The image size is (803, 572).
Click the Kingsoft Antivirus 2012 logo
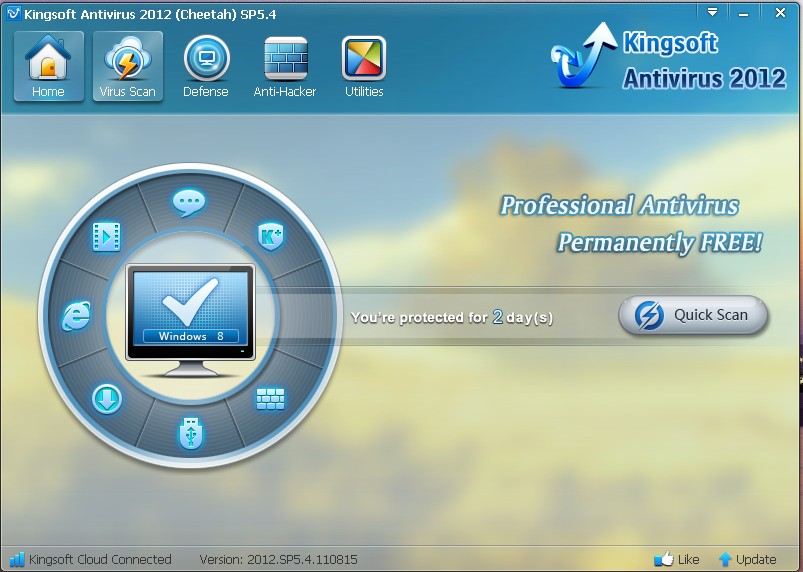coord(668,57)
